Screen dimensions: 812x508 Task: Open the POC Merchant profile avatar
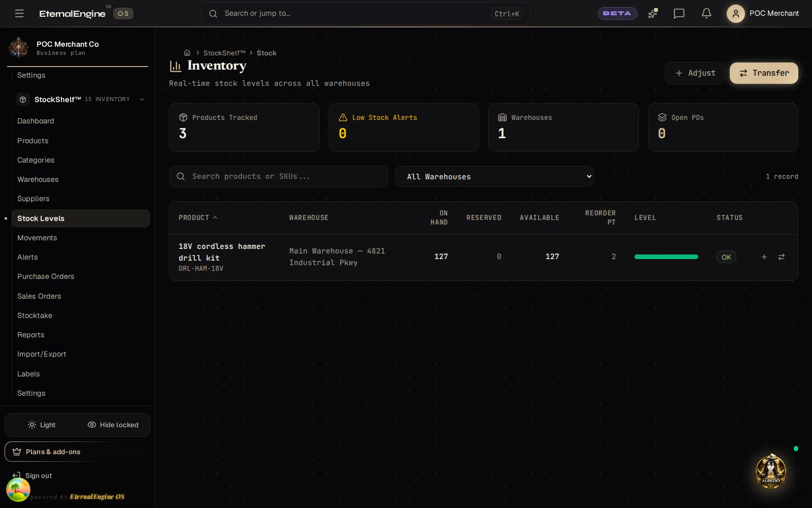[x=735, y=13]
